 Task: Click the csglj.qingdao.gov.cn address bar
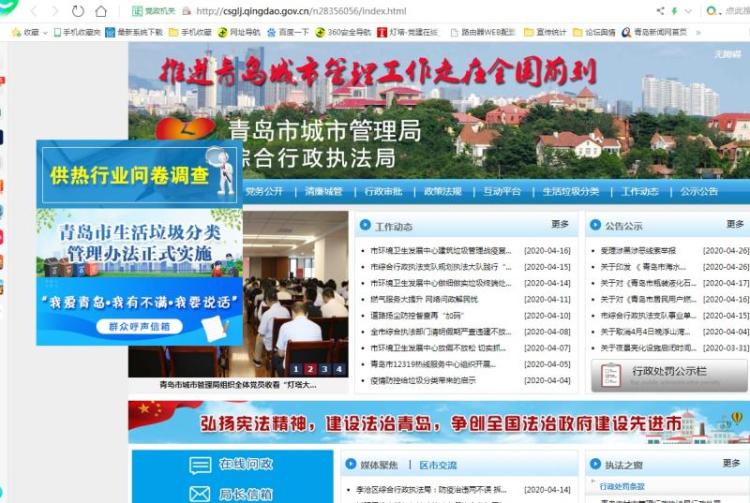point(301,11)
